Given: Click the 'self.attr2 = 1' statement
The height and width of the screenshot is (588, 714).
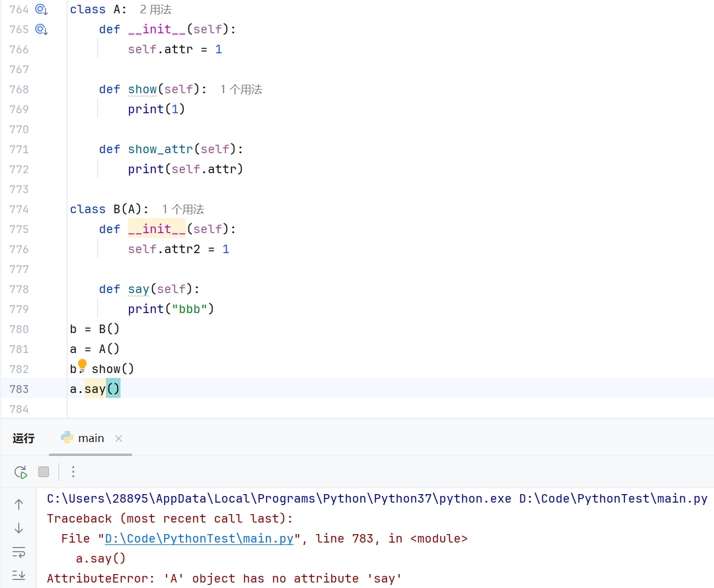Looking at the screenshot, I should tap(179, 249).
